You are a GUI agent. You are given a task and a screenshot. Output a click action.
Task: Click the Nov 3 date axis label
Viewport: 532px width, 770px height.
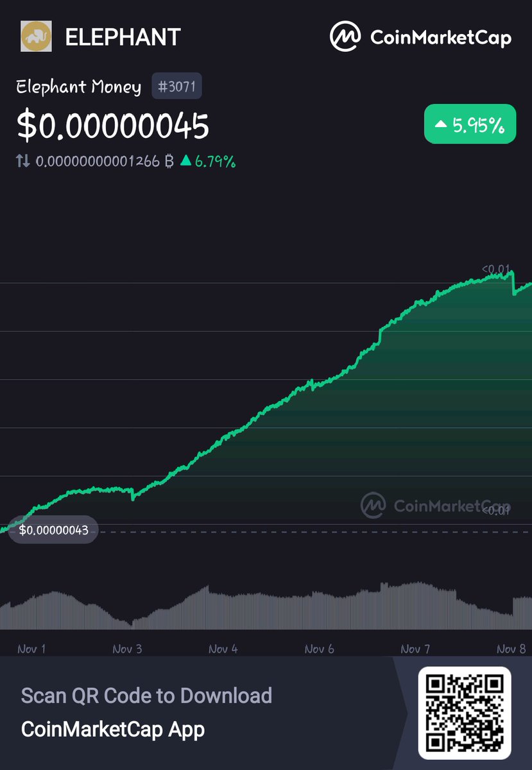pyautogui.click(x=127, y=649)
